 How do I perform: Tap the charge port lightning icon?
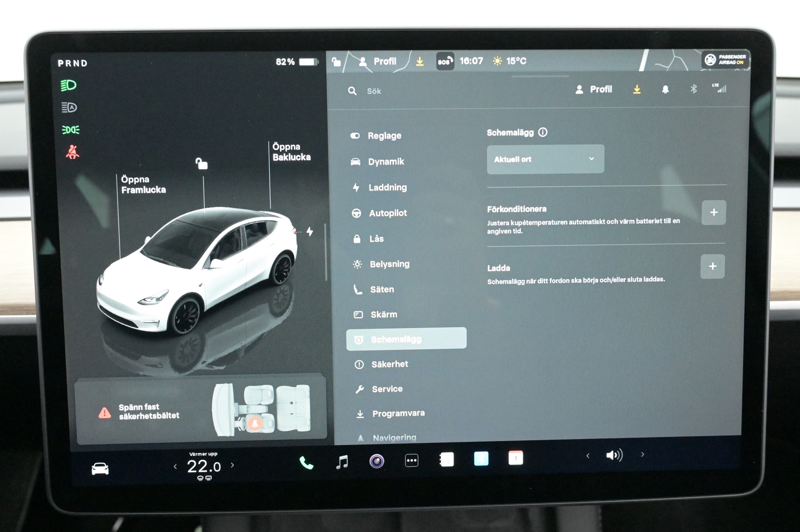(309, 232)
